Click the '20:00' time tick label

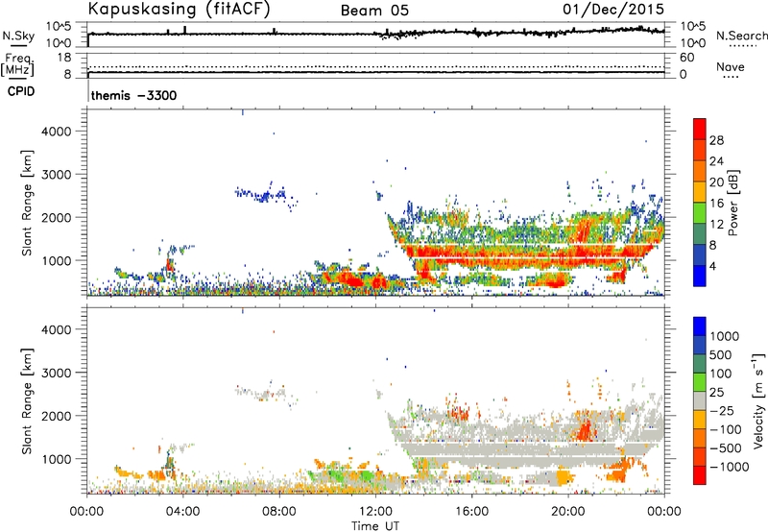pos(568,512)
